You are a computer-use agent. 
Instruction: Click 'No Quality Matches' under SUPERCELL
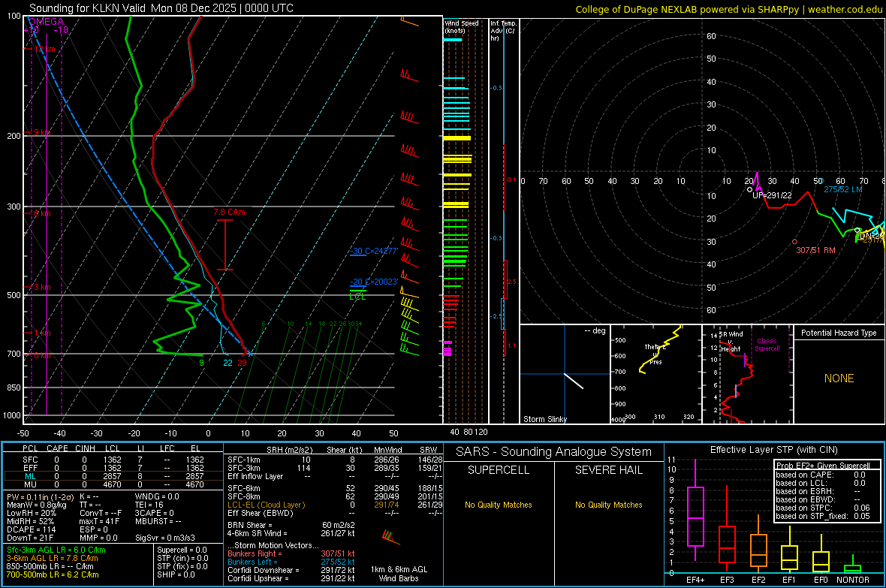[x=499, y=505]
